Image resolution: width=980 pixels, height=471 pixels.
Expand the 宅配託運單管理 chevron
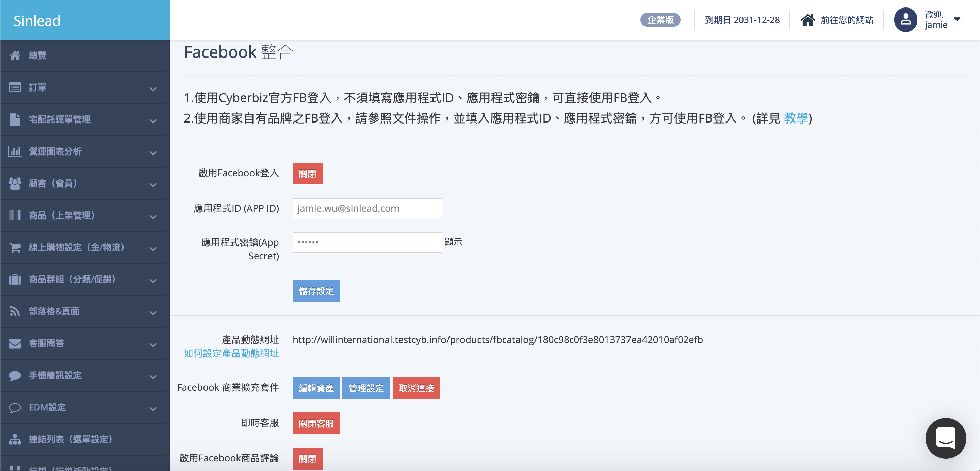153,121
